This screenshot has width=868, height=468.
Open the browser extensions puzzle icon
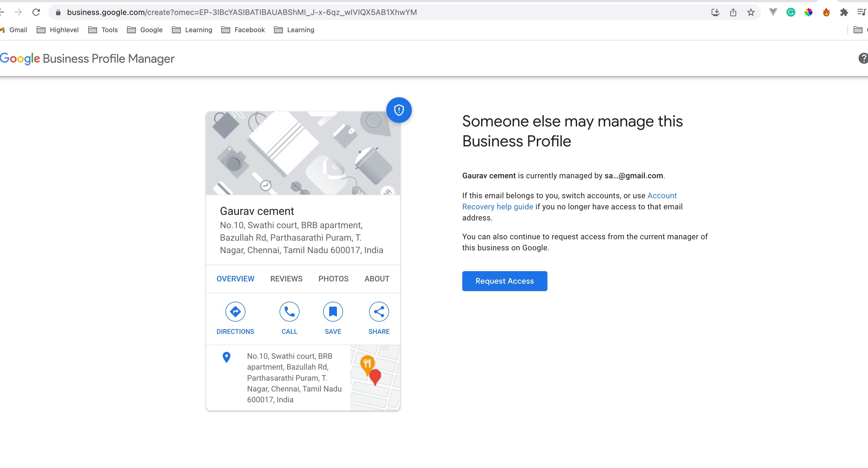click(x=844, y=12)
